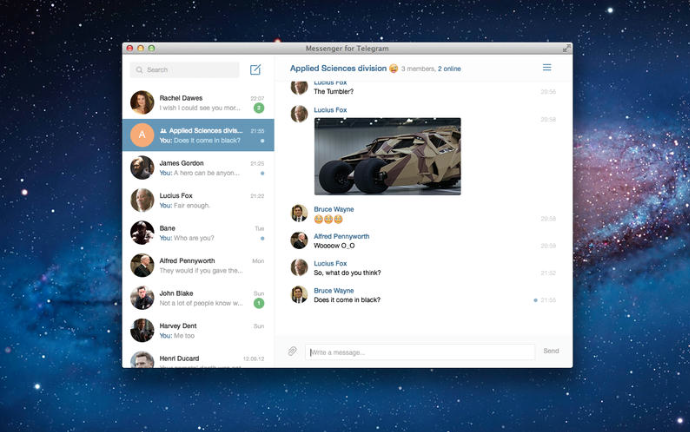This screenshot has height=432, width=690.
Task: Open the Tumbler photo thumbnail
Action: [x=387, y=156]
